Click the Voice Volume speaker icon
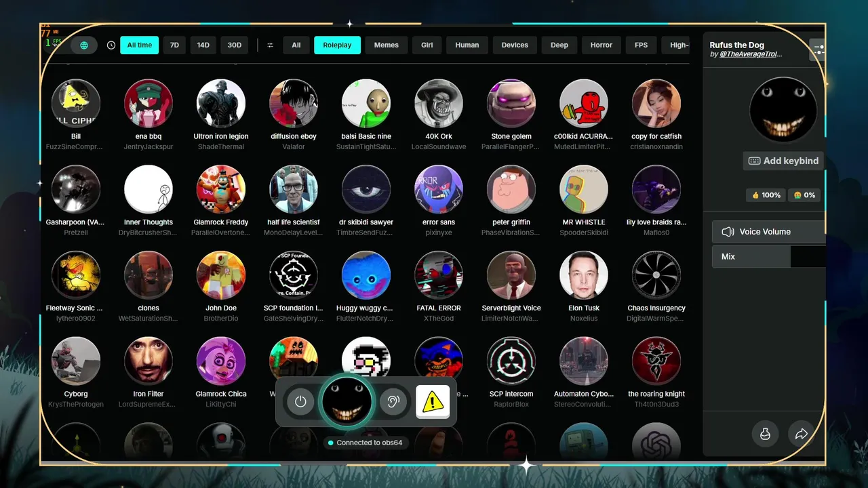 click(728, 232)
